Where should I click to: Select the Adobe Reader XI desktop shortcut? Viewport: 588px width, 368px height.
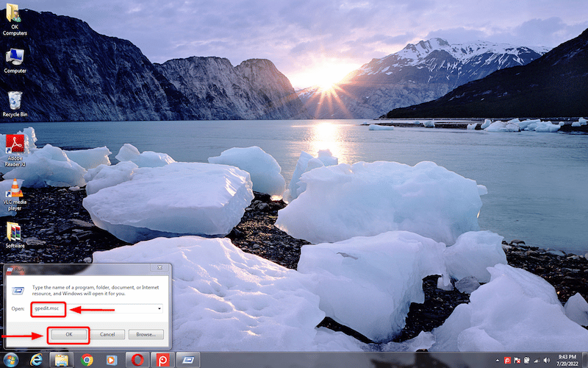coord(15,150)
